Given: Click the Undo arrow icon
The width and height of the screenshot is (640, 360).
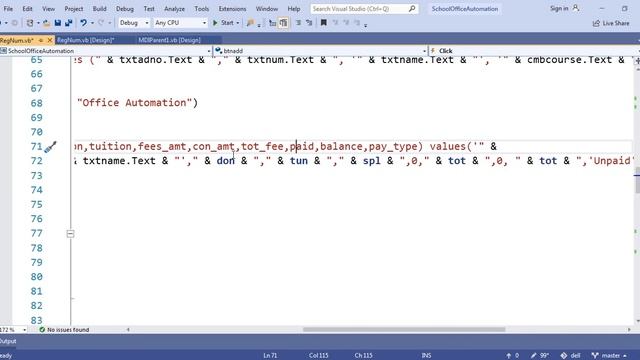Looking at the screenshot, I should click(x=83, y=23).
